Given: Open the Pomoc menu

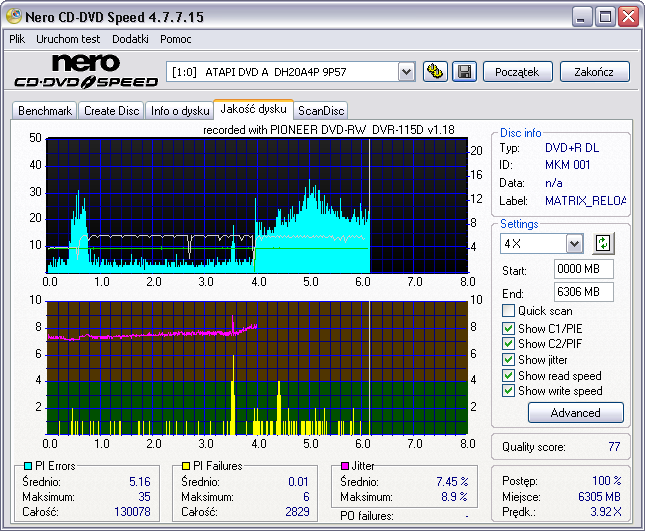Looking at the screenshot, I should click(x=176, y=39).
